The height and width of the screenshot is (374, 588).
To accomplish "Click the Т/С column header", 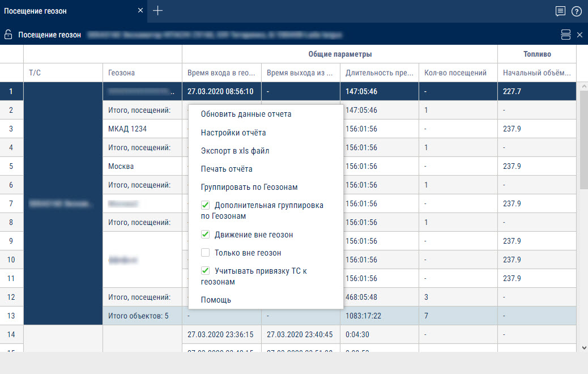I will tap(63, 73).
